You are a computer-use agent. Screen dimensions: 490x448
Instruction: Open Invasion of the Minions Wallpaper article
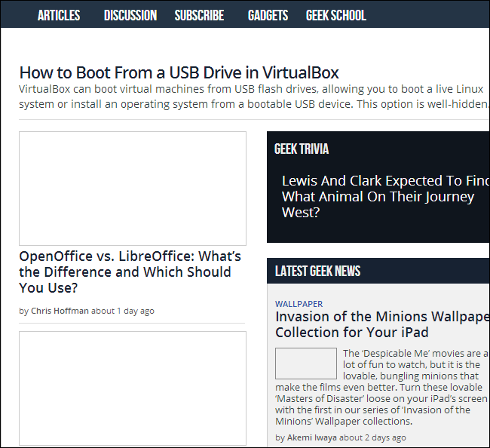point(382,324)
